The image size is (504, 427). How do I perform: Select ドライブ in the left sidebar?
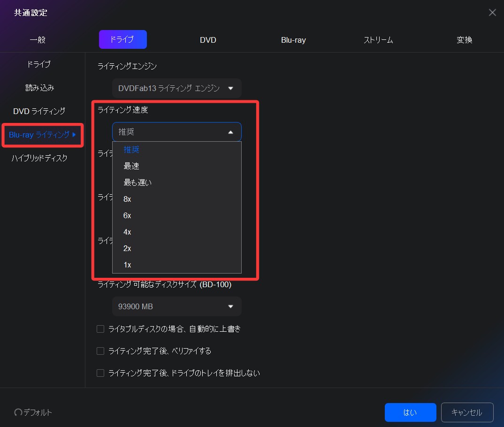point(38,64)
